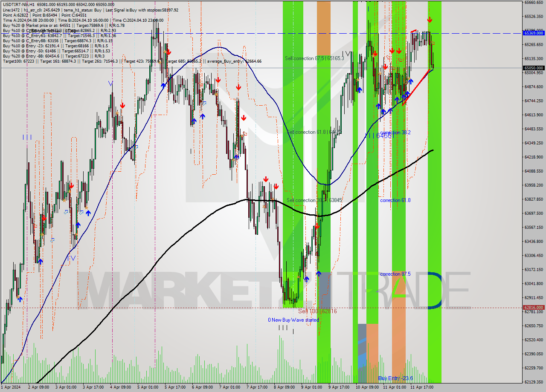Click the 65265.650 price axis value
Image resolution: width=546 pixels, height=392 pixels.
pos(534,44)
